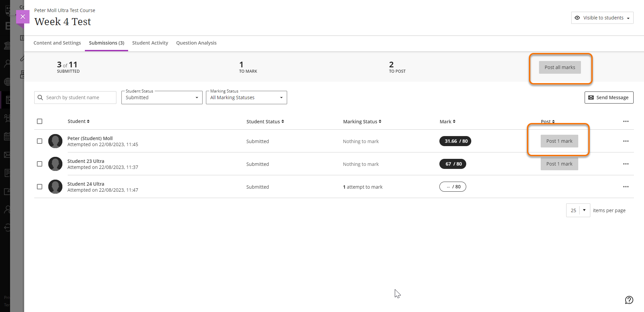Image resolution: width=644 pixels, height=312 pixels.
Task: Open the column header more options menu
Action: click(626, 121)
